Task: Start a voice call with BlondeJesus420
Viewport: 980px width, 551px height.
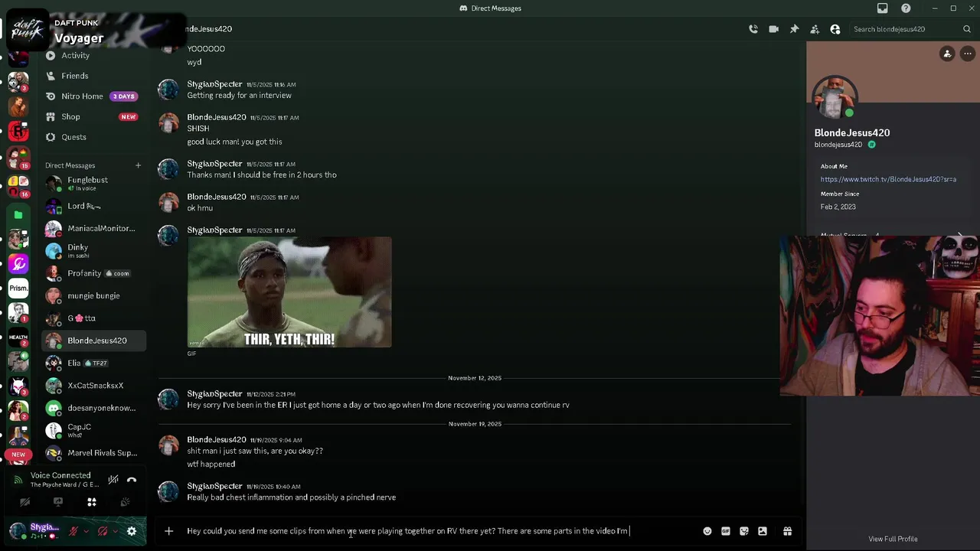Action: pos(753,29)
